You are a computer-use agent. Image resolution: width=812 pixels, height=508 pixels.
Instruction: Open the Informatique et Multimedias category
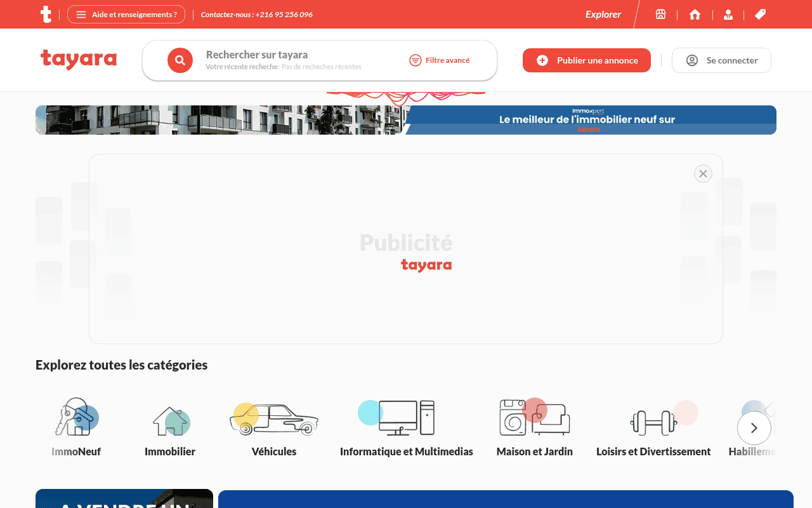click(x=406, y=419)
